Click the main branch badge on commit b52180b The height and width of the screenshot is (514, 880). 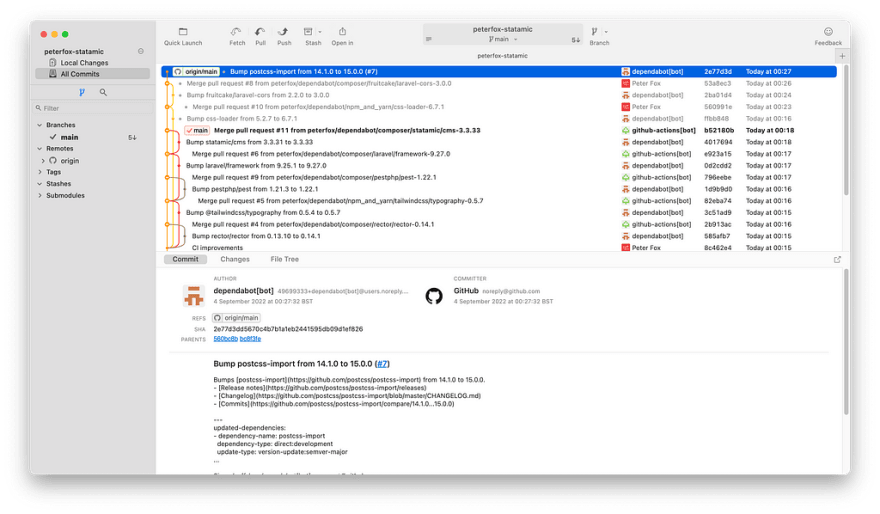click(x=197, y=130)
